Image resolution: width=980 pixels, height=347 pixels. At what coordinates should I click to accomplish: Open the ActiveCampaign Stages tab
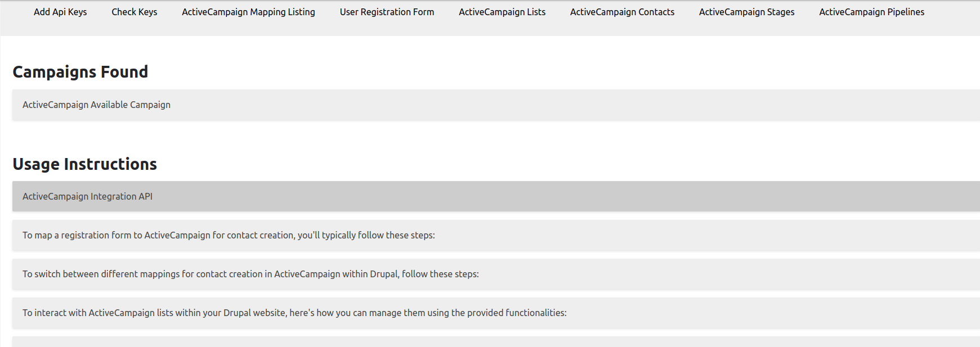coord(746,12)
